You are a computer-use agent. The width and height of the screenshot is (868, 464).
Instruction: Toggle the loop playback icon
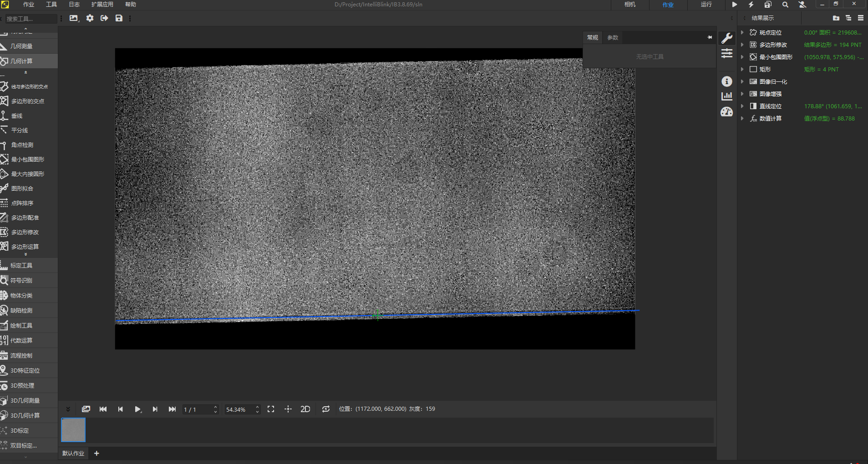(325, 409)
